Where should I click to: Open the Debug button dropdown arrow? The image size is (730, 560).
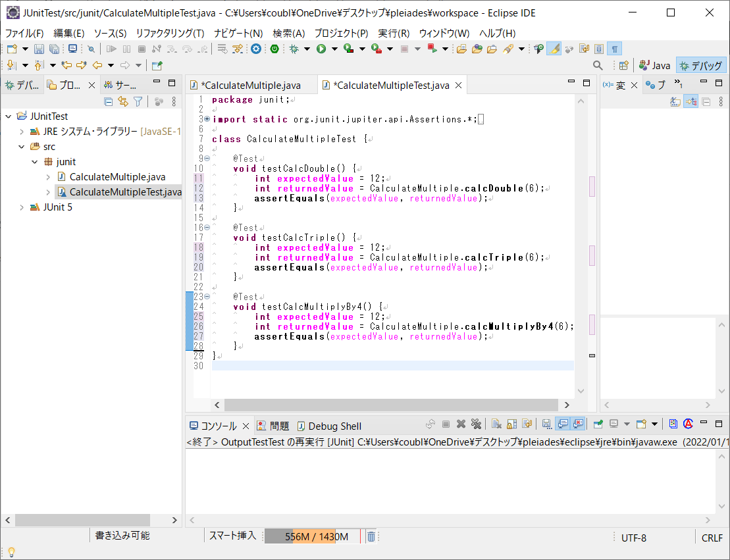pyautogui.click(x=307, y=49)
